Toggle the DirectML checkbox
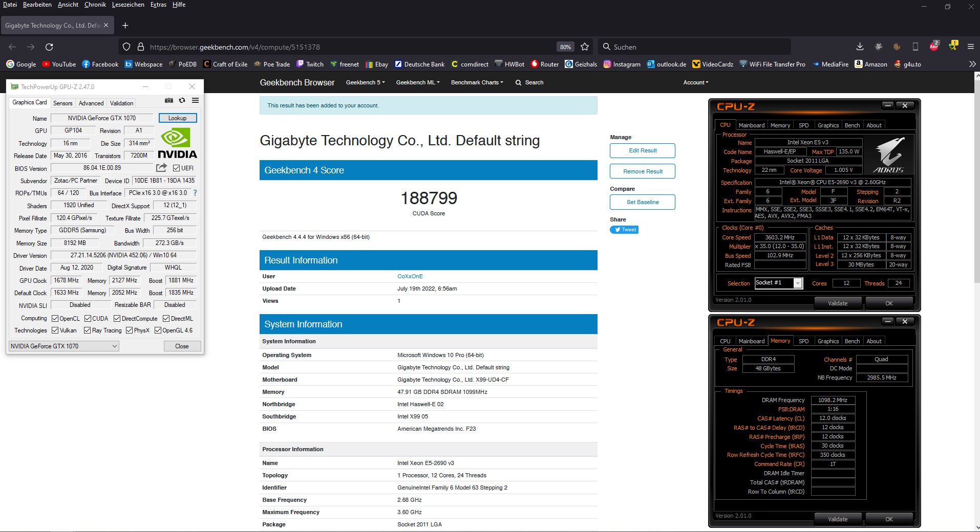 click(x=166, y=318)
